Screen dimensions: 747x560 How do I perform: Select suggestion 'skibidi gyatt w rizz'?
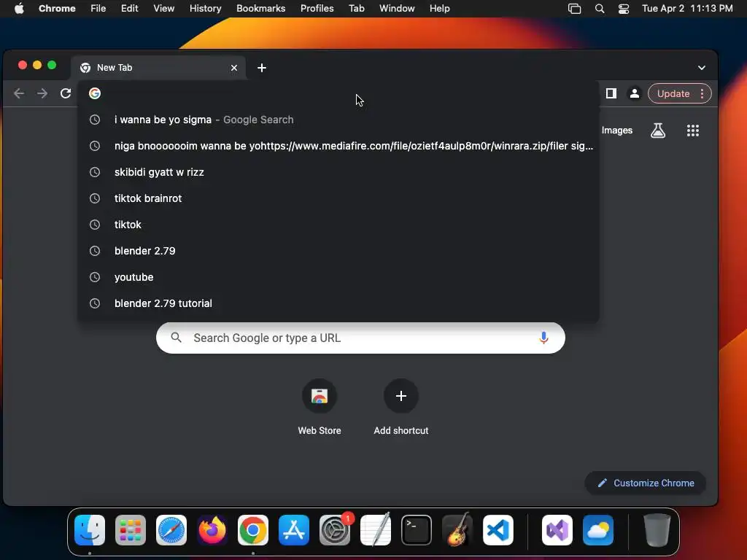tap(338, 172)
